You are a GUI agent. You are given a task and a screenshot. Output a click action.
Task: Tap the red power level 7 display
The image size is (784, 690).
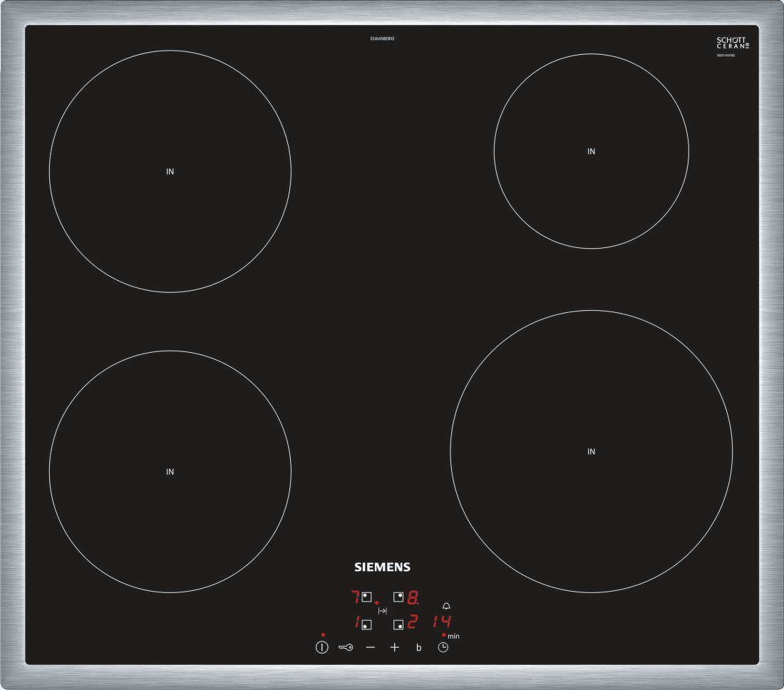tap(356, 597)
